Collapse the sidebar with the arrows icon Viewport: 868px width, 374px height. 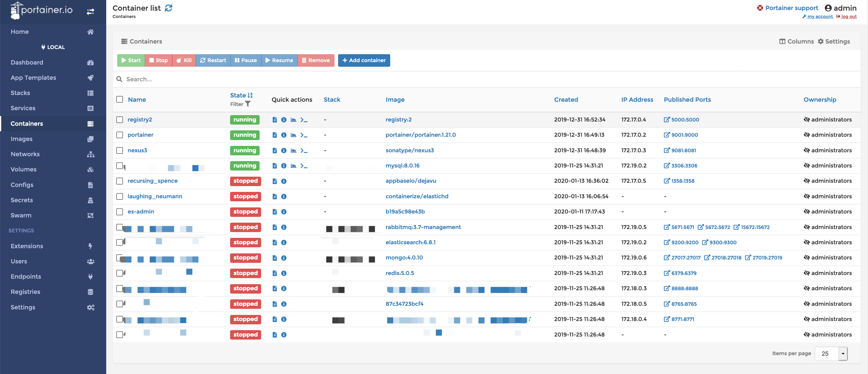90,12
